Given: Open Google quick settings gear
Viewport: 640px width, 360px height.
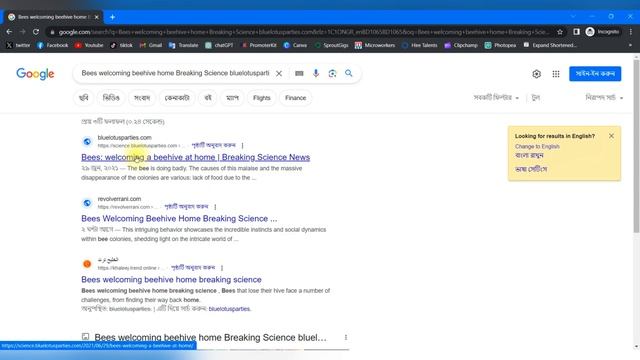Looking at the screenshot, I should pyautogui.click(x=536, y=74).
